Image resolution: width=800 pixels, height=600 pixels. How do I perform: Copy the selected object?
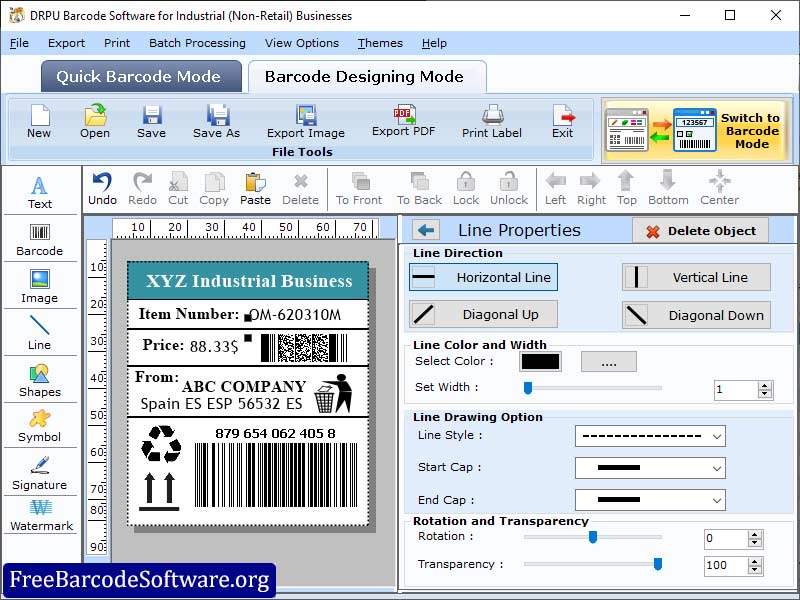coord(214,189)
